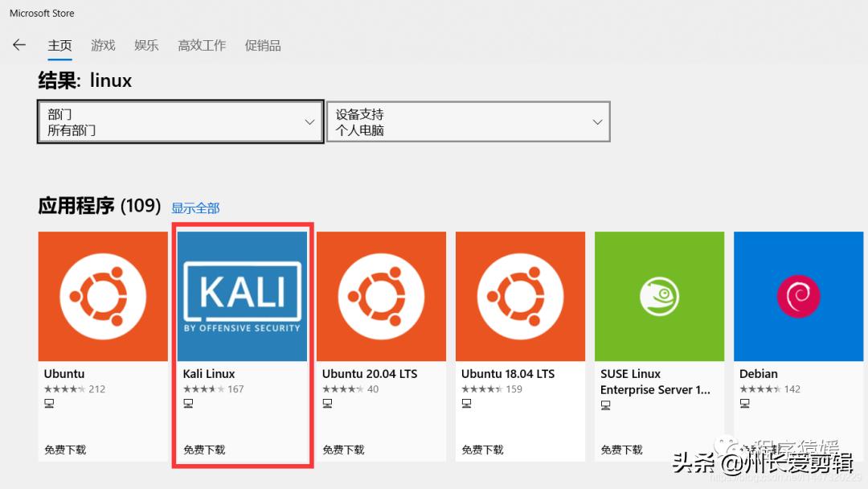This screenshot has width=868, height=489.
Task: Open the 高效工作 section
Action: pos(201,46)
